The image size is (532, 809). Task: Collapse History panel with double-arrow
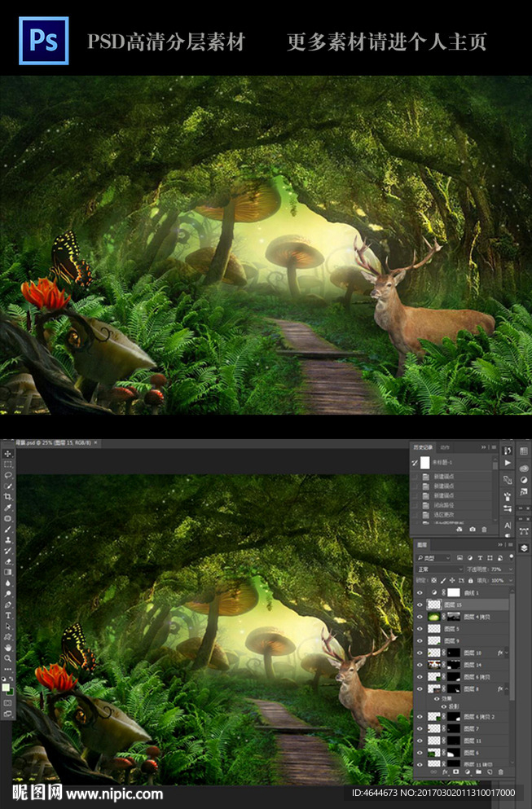coord(483,447)
